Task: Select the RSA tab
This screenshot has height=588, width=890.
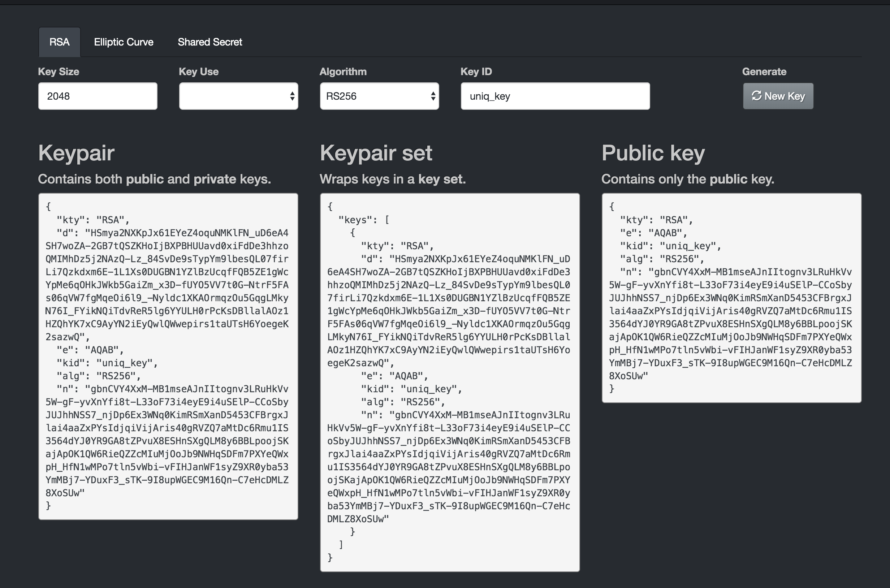Action: 59,42
